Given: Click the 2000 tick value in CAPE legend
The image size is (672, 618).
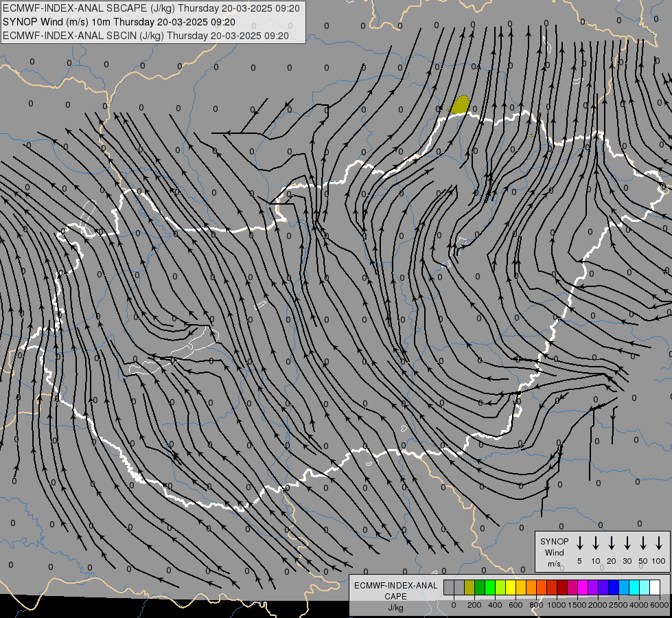Looking at the screenshot, I should (598, 605).
